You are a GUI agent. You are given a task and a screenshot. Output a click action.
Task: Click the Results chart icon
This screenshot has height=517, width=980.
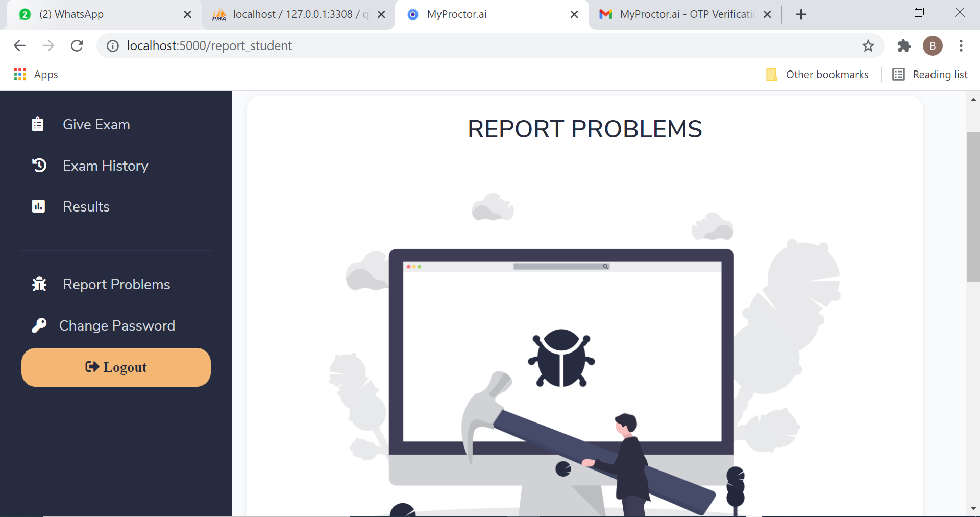coord(38,206)
